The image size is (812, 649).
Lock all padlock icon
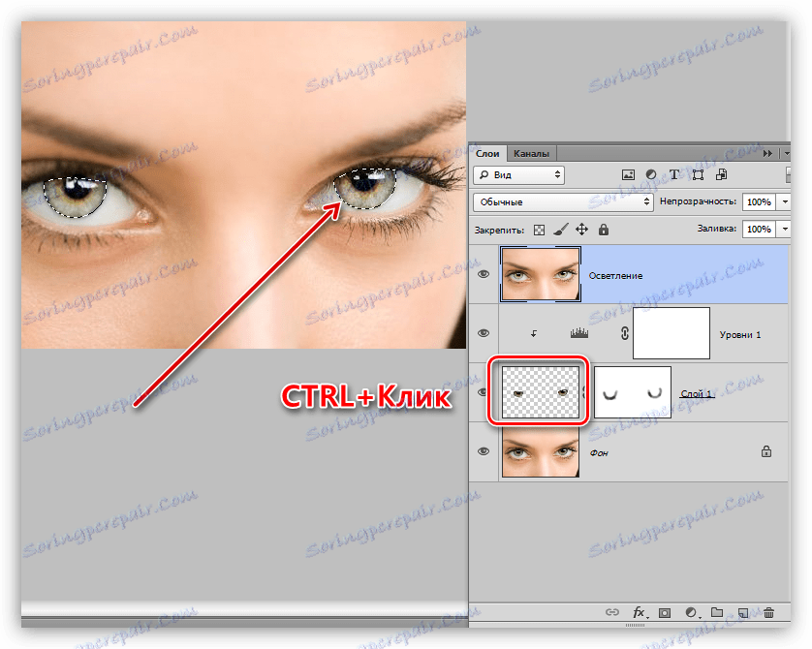(x=604, y=230)
